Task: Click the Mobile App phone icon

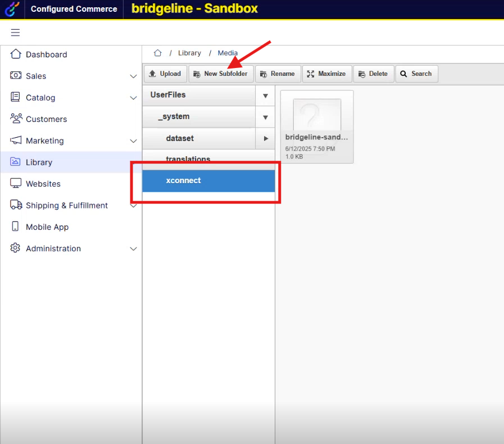Action: tap(15, 226)
